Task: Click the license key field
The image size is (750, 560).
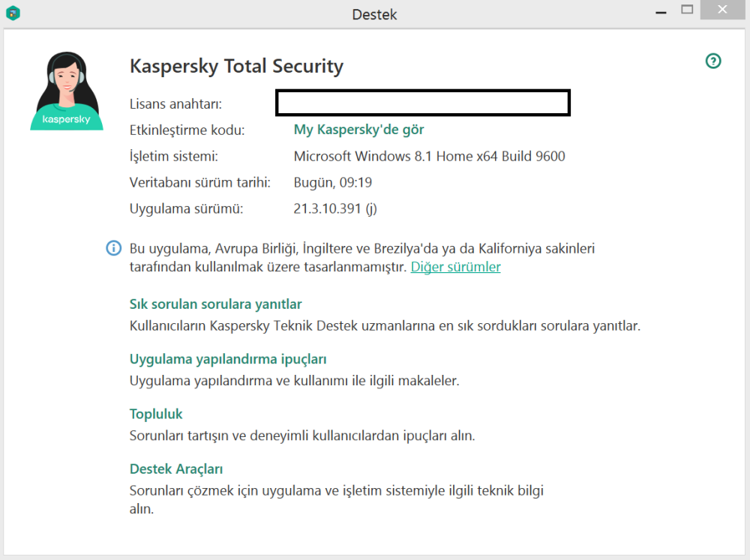Action: [422, 102]
